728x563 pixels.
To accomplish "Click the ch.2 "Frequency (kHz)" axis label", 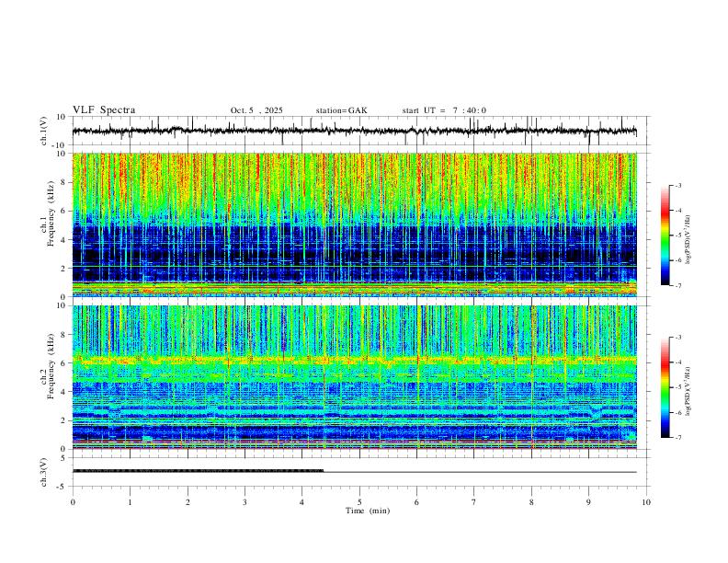I will click(x=51, y=366).
